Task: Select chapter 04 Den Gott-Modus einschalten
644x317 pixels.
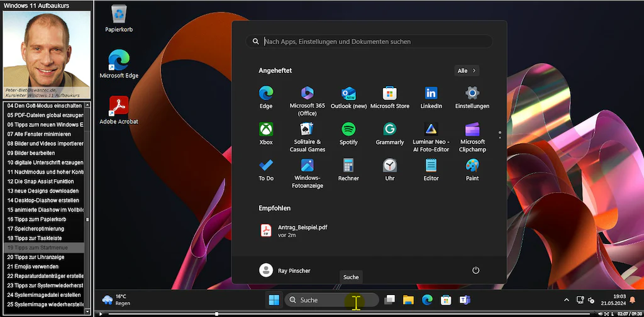Action: point(43,106)
